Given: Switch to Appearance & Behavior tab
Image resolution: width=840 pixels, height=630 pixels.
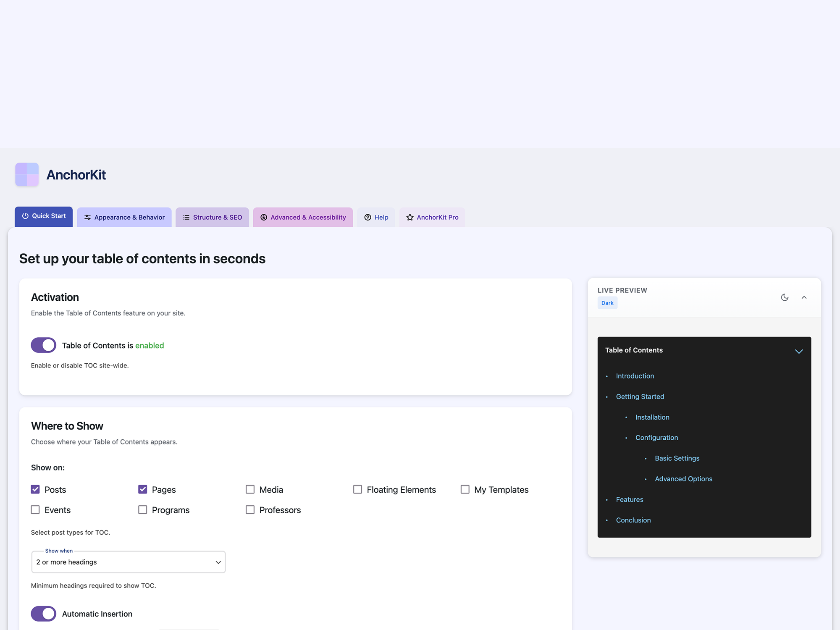Looking at the screenshot, I should (124, 217).
